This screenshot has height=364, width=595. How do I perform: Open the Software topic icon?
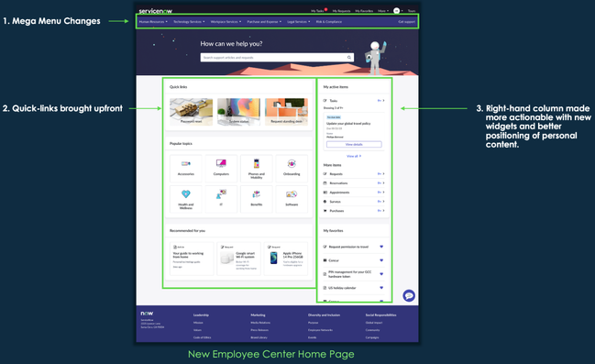292,194
